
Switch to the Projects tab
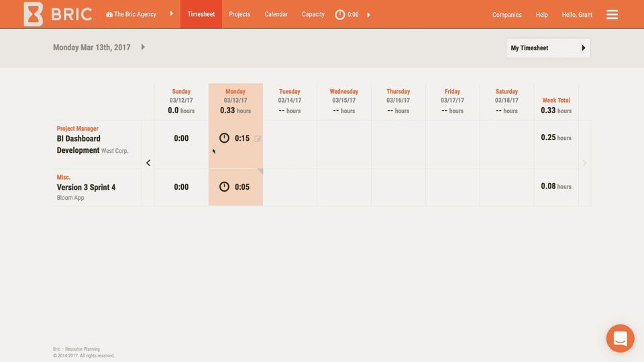pyautogui.click(x=239, y=14)
